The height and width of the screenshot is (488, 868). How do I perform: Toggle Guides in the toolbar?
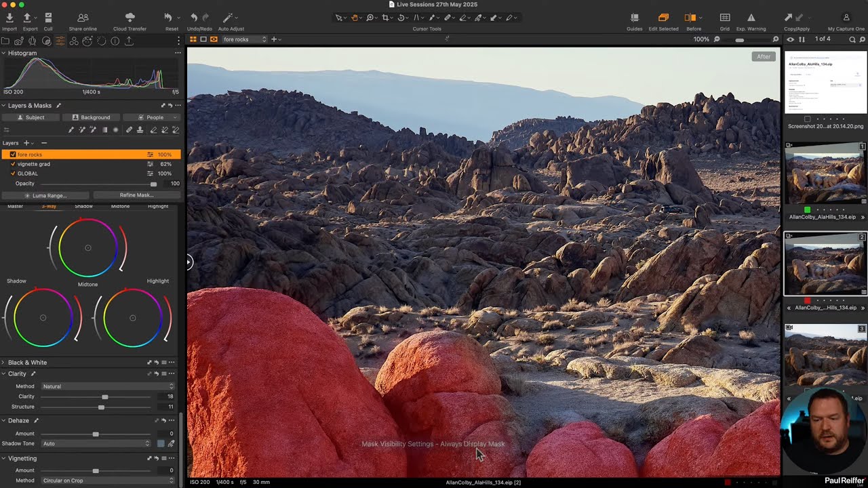pyautogui.click(x=635, y=18)
